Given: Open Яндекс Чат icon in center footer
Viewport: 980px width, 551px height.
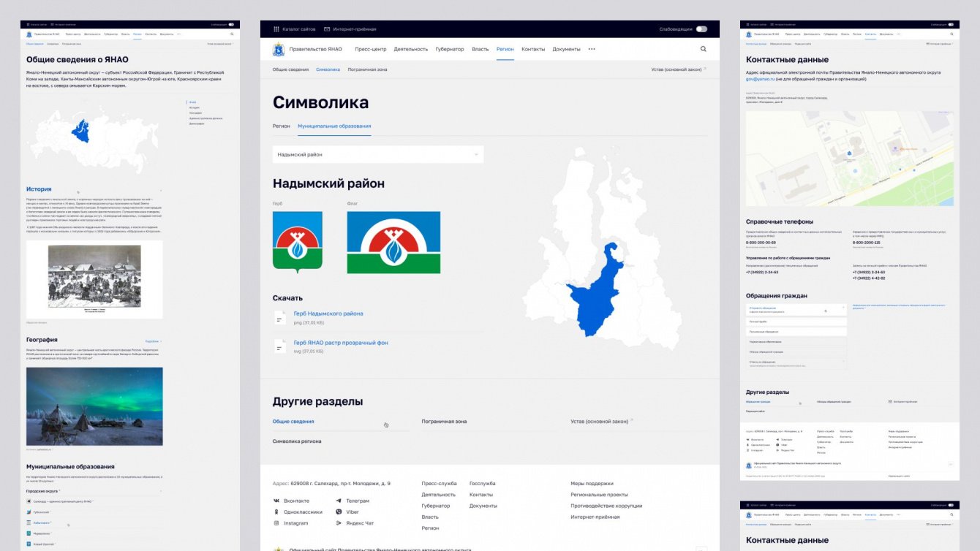Looking at the screenshot, I should 339,523.
